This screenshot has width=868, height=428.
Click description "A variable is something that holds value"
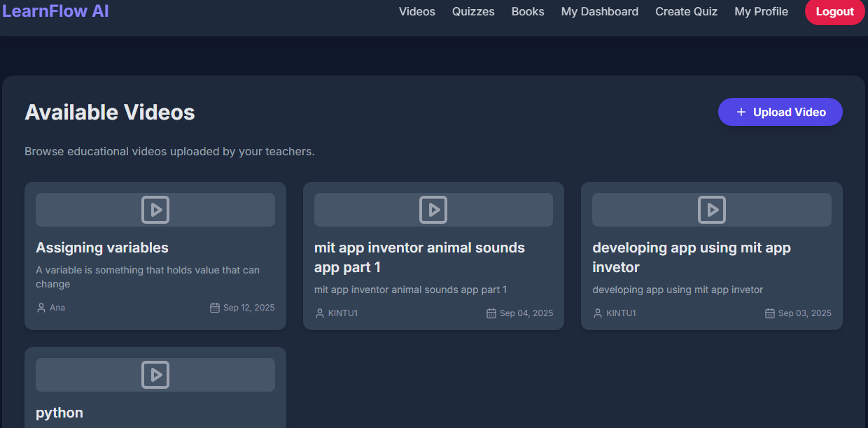[148, 277]
